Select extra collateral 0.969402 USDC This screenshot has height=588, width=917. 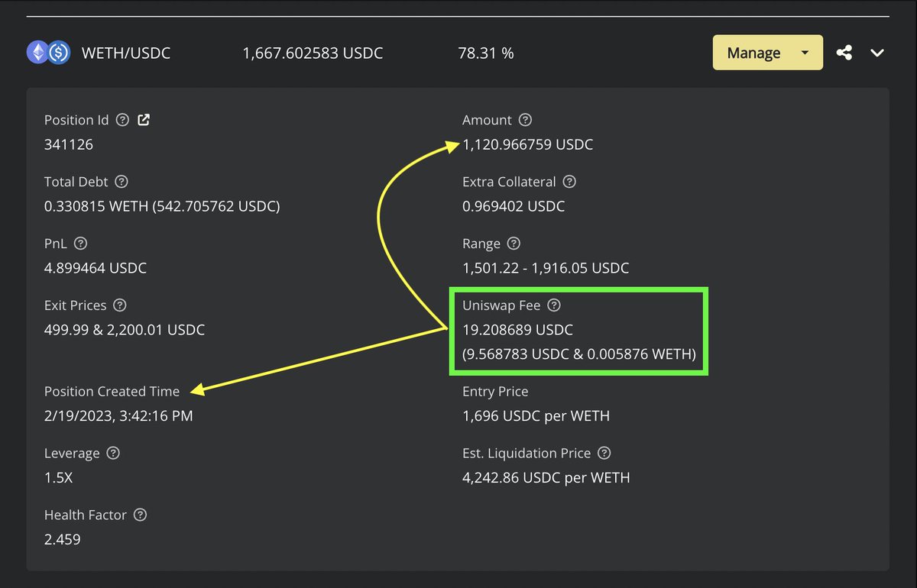(x=514, y=206)
